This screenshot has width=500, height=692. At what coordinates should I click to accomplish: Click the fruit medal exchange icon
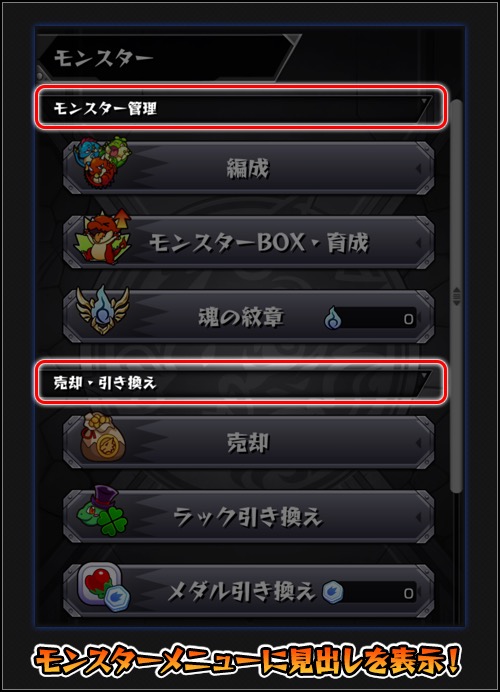click(x=104, y=587)
